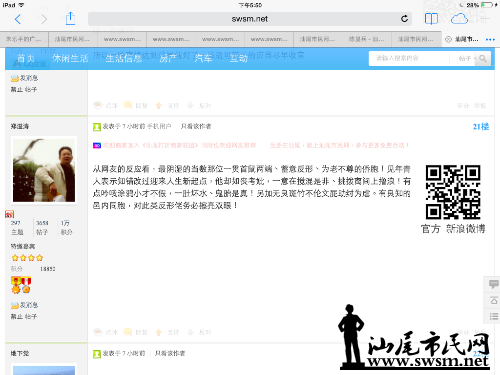Image resolution: width=500 pixels, height=375 pixels.
Task: Click 反对 down-arrow in the 21楼 post
Action: (199, 332)
